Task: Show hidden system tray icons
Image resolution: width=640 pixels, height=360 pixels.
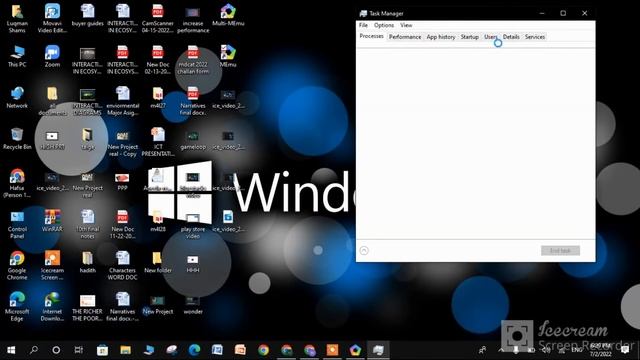Action: tap(501, 350)
